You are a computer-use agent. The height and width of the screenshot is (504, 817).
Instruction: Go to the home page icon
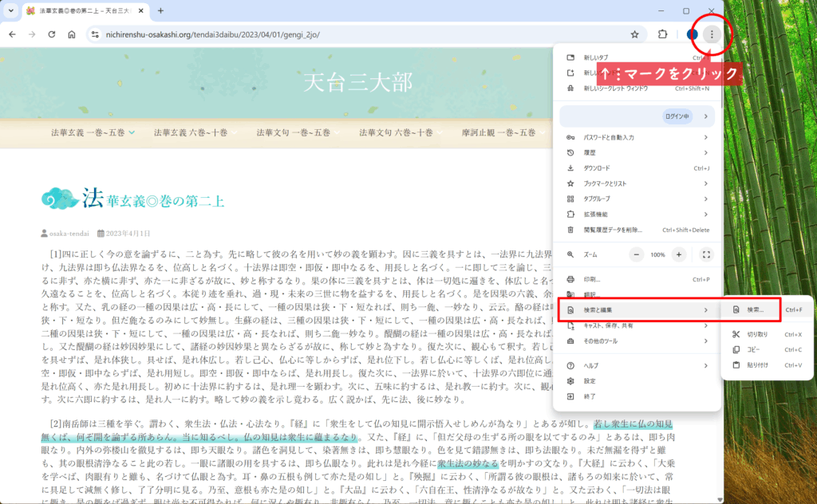point(72,34)
